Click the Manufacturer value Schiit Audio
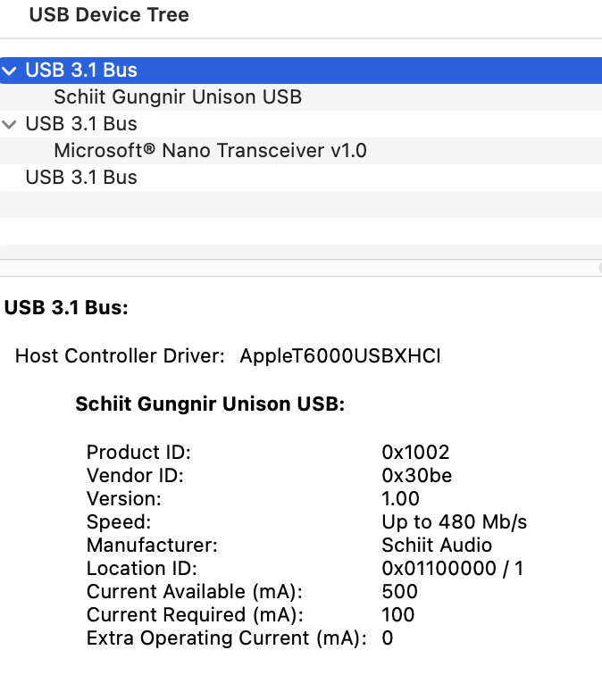602x700 pixels. (437, 545)
